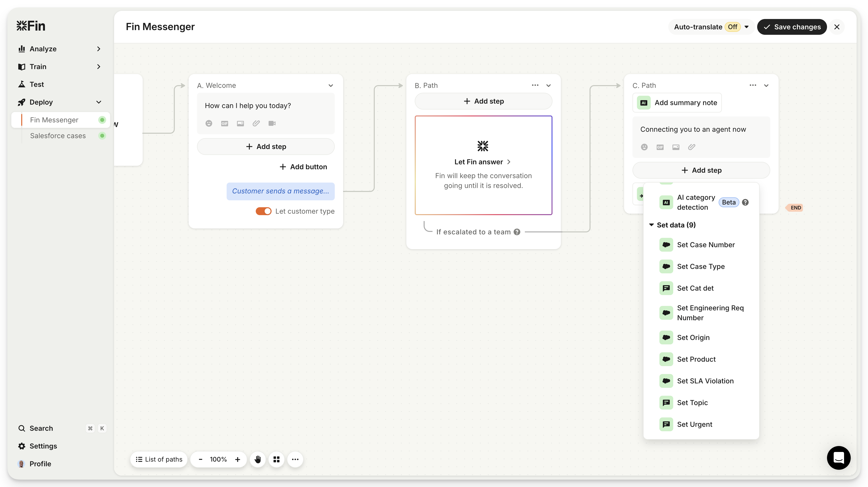Toggle Let customer type switch off
Image resolution: width=868 pixels, height=487 pixels.
click(x=263, y=211)
